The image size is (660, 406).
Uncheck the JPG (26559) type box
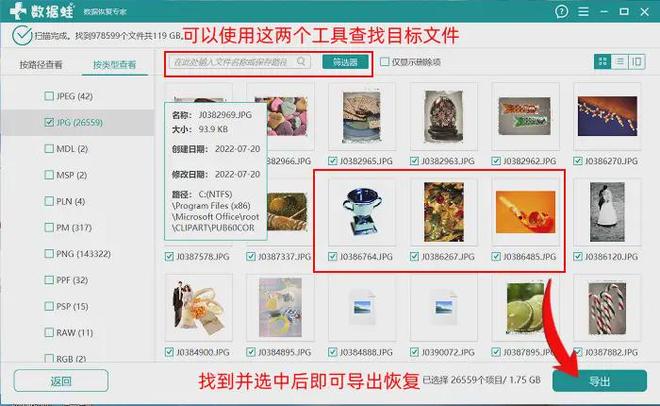49,122
